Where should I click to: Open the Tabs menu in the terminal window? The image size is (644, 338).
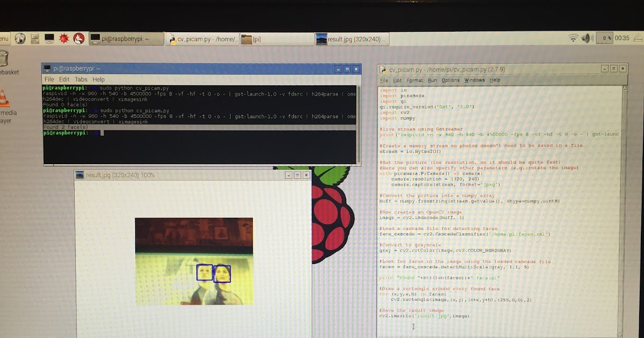(81, 79)
